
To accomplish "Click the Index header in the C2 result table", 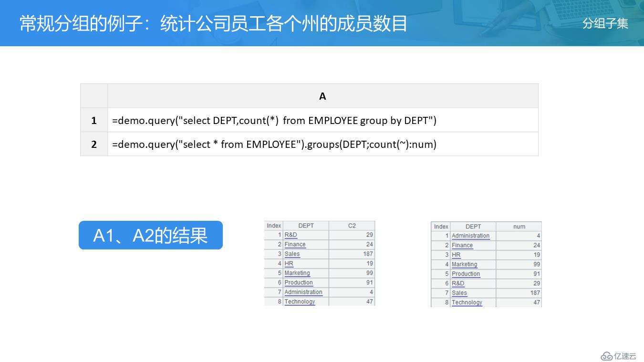I will click(274, 226).
